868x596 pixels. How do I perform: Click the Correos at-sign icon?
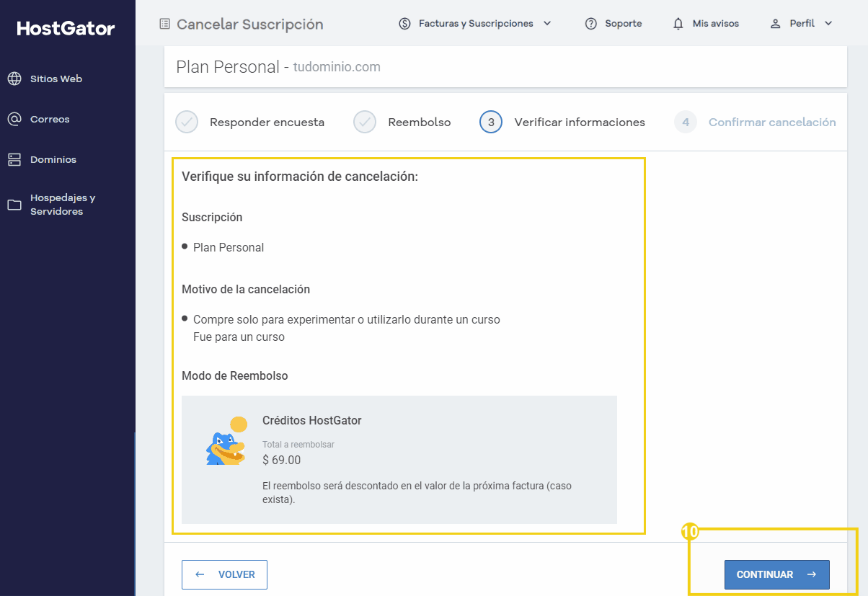pos(14,120)
